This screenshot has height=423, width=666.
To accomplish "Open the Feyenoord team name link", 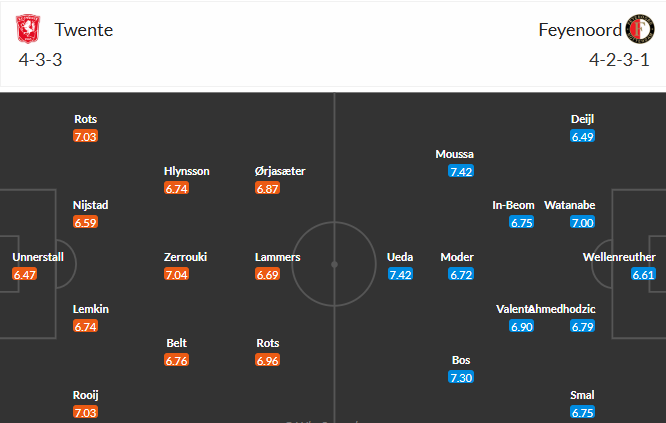I will [x=578, y=30].
